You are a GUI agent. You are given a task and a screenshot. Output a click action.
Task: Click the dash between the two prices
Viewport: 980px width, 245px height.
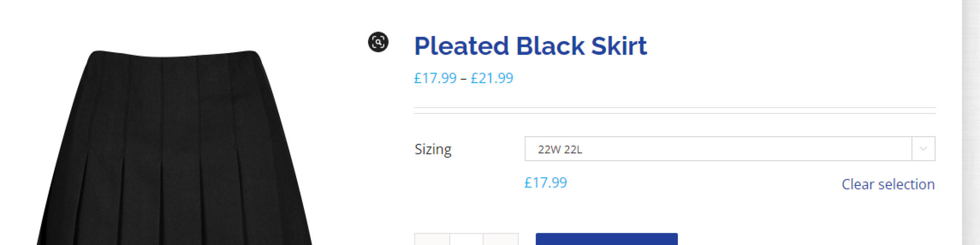463,78
